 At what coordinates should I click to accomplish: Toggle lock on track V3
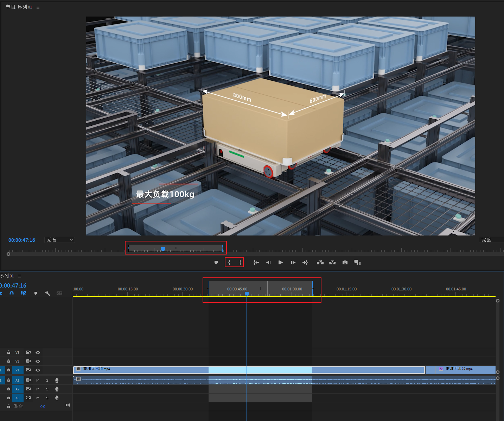coord(9,352)
